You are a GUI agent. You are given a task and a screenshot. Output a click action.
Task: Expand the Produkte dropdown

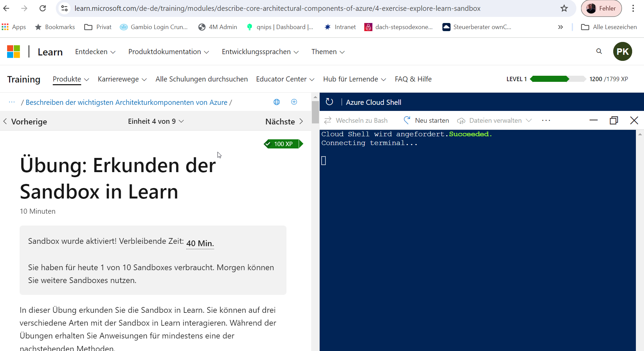coord(71,79)
